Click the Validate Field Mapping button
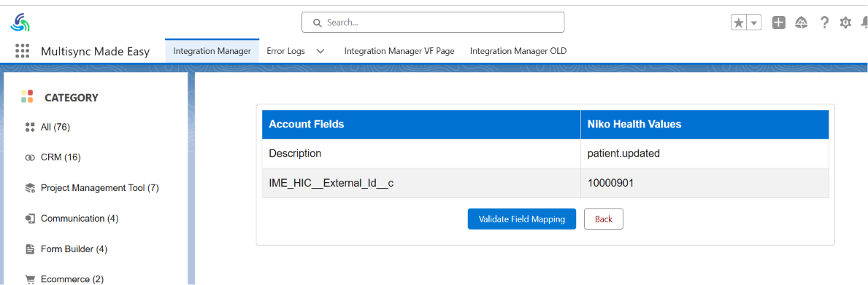Viewport: 868px width, 285px height. (x=521, y=219)
